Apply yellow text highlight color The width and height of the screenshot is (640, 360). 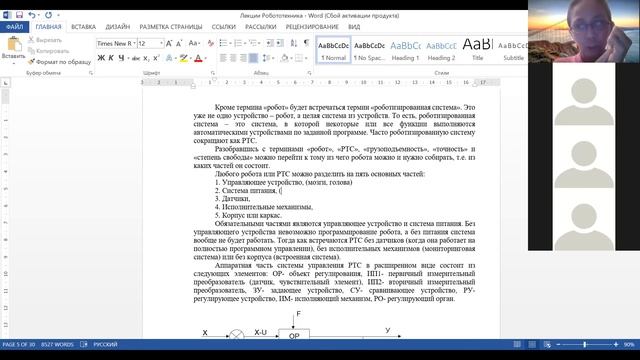pos(184,58)
